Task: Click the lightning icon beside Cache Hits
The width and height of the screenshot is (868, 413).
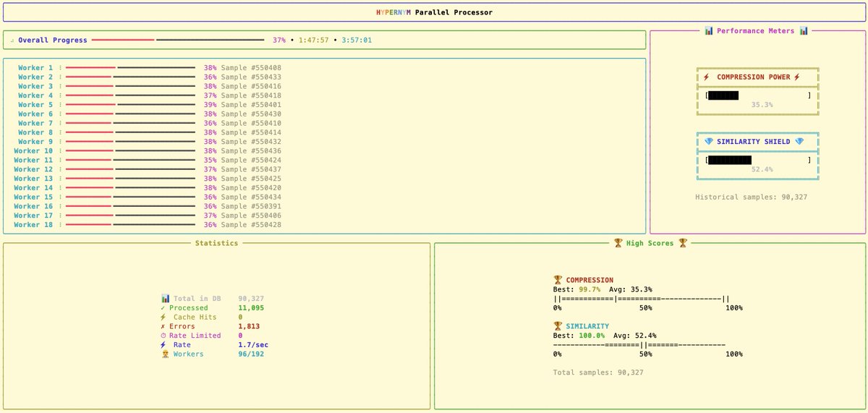Action: coord(163,318)
